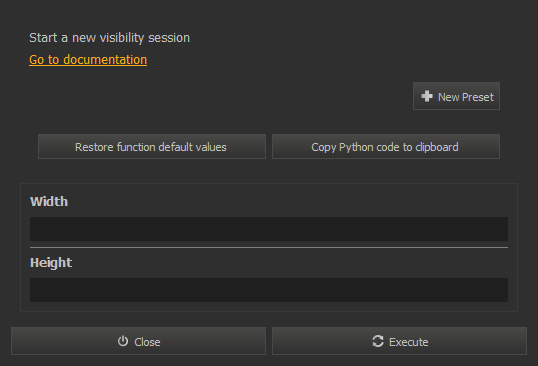Restore function default values

[x=152, y=147]
